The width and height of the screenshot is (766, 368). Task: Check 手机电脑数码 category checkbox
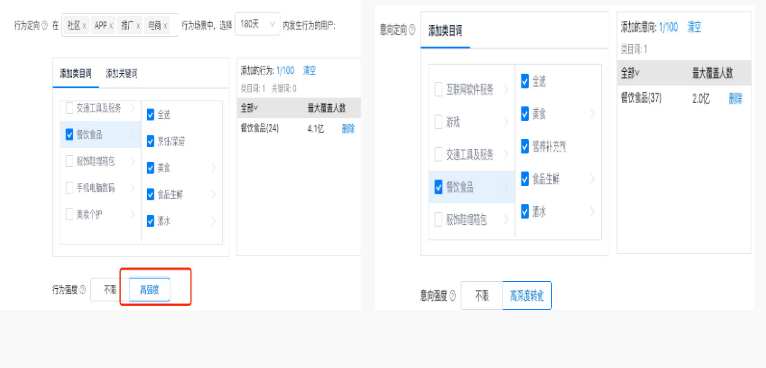click(69, 187)
